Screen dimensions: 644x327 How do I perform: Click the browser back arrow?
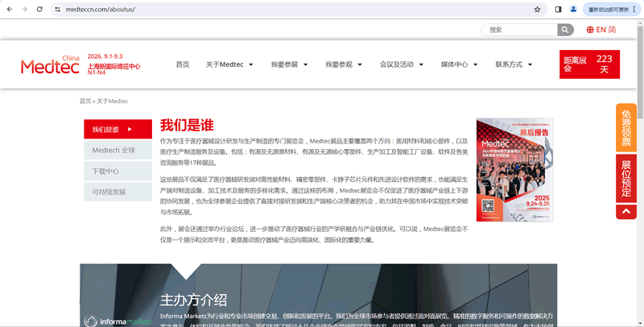pos(9,10)
